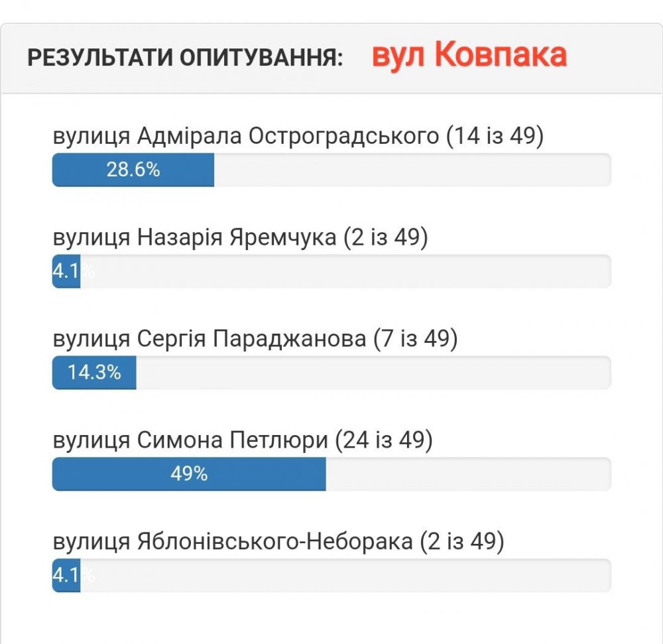
Task: Click the 4.1% bar fill under Яблонівського-Неборака
Action: pyautogui.click(x=66, y=576)
